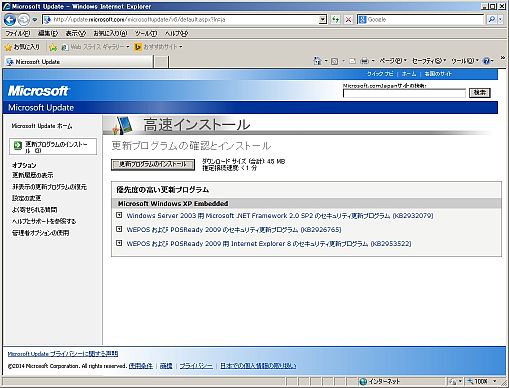509x388 pixels.
Task: Click the 検索 button
Action: (480, 93)
